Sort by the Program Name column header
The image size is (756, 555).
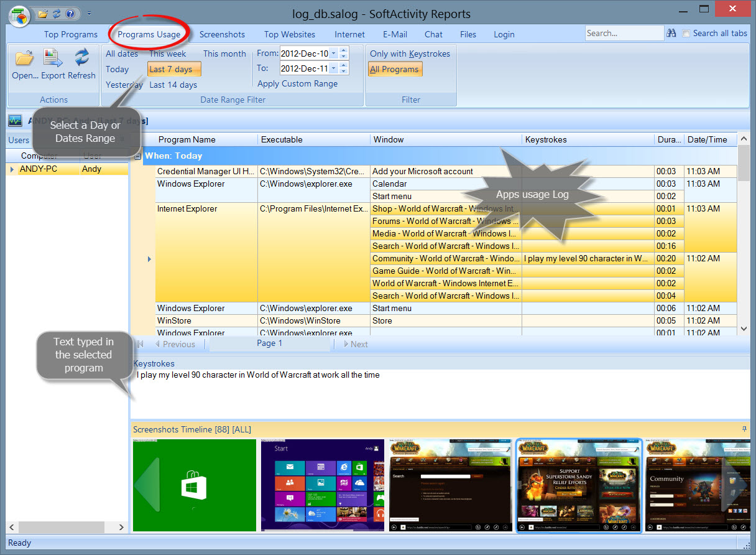pyautogui.click(x=206, y=139)
